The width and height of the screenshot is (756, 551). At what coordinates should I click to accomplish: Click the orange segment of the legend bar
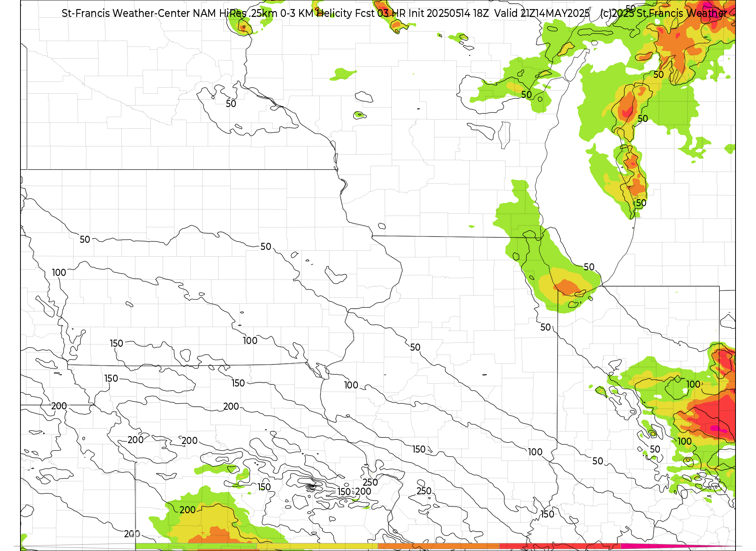pyautogui.click(x=438, y=547)
